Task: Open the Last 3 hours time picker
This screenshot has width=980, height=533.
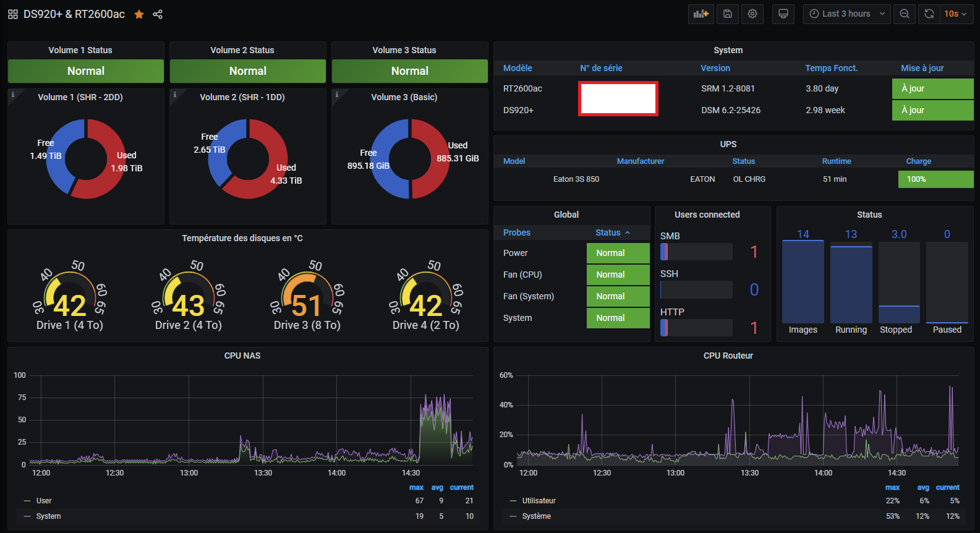Action: coord(846,14)
